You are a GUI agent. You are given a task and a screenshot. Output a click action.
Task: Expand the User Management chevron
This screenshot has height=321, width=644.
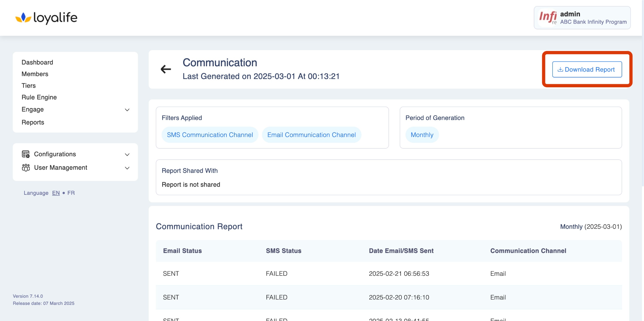tap(127, 168)
